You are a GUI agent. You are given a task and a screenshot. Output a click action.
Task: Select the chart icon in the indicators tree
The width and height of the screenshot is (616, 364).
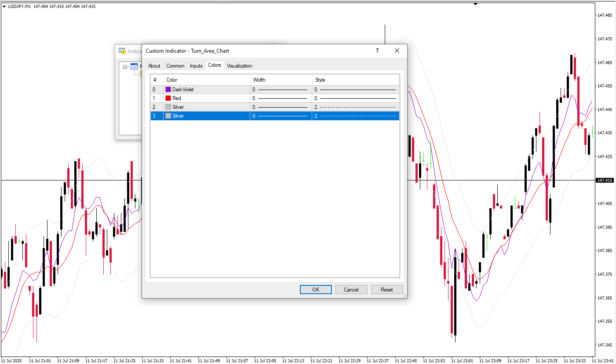point(134,67)
